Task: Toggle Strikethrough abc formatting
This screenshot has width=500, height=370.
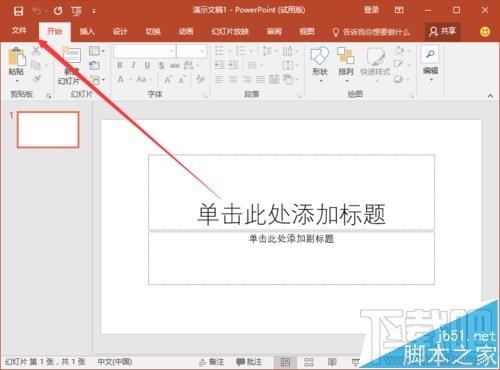Action: (175, 65)
